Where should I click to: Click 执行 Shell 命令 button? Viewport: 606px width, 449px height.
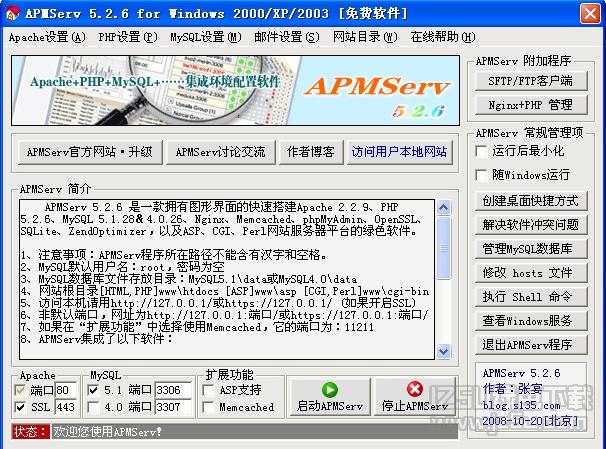pos(531,297)
